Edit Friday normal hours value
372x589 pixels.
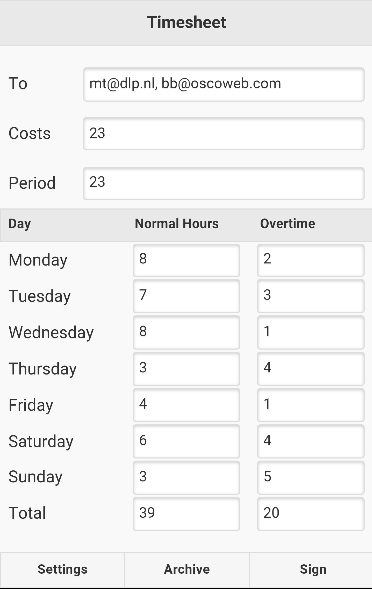tap(186, 405)
